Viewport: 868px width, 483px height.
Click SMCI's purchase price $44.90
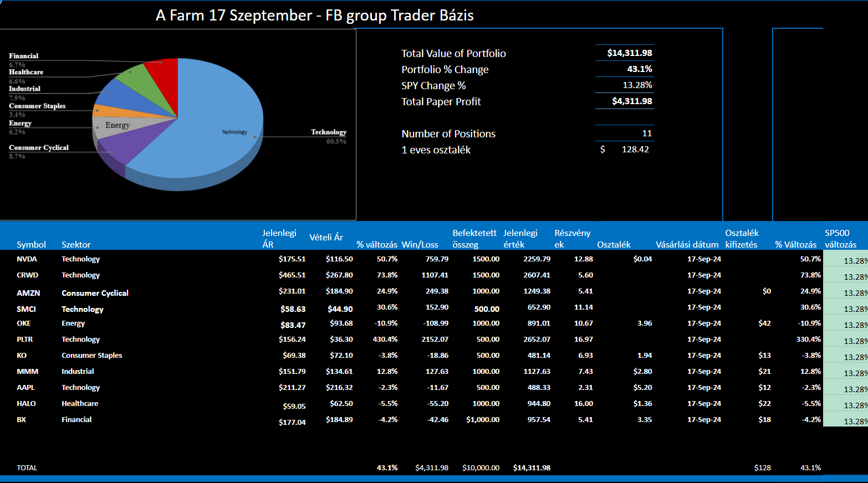(x=340, y=309)
